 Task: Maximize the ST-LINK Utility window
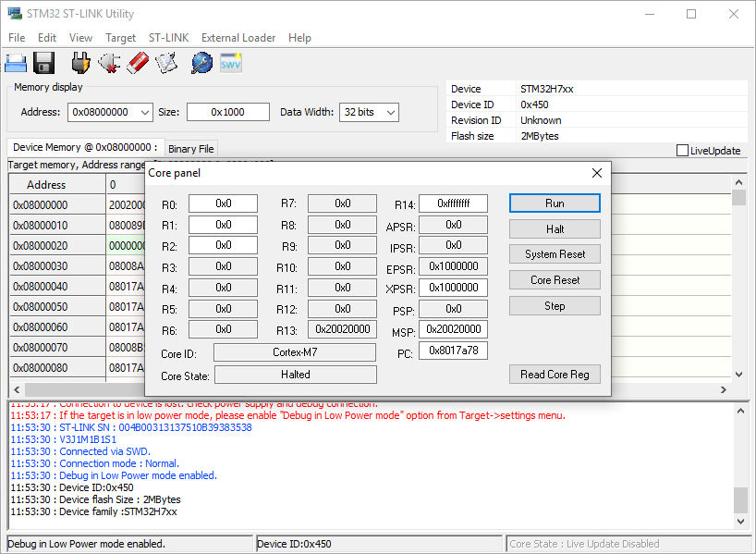coord(691,14)
